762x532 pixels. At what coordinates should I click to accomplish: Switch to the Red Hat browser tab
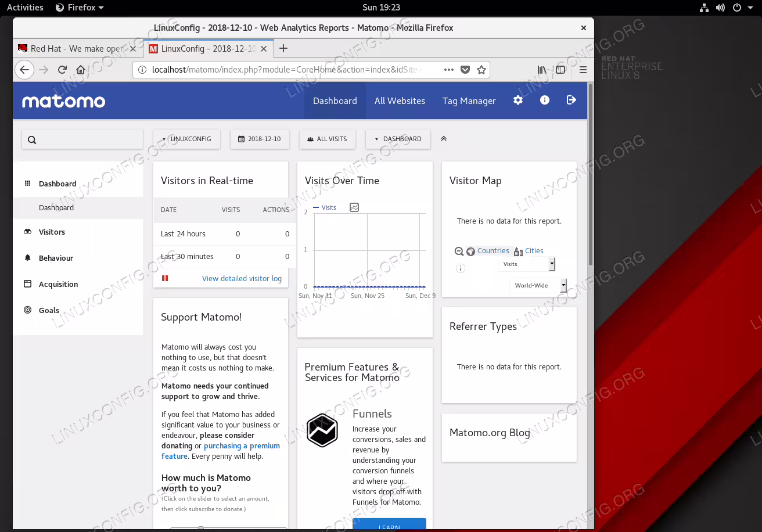77,49
